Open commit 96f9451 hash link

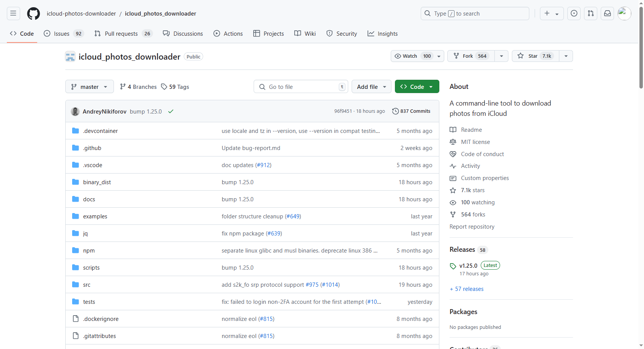[343, 111]
